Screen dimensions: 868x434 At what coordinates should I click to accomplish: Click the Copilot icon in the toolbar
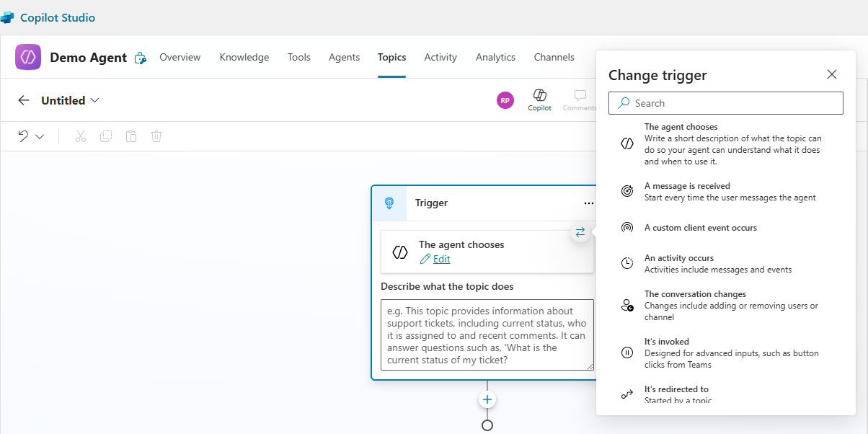(539, 99)
